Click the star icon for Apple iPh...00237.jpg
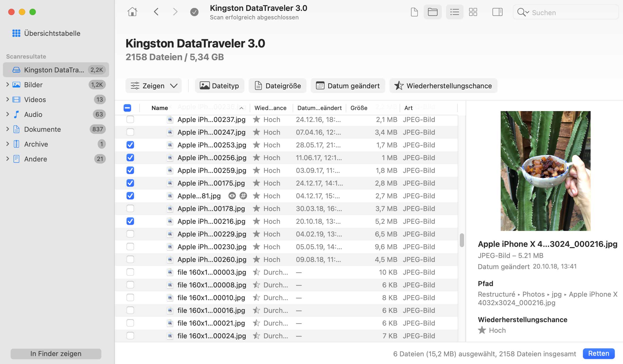 [256, 119]
